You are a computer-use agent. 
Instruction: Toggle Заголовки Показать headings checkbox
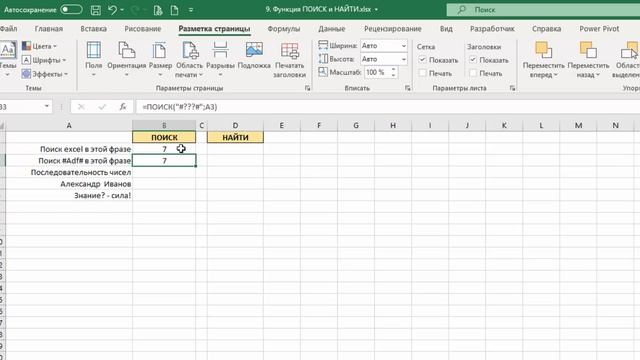473,60
